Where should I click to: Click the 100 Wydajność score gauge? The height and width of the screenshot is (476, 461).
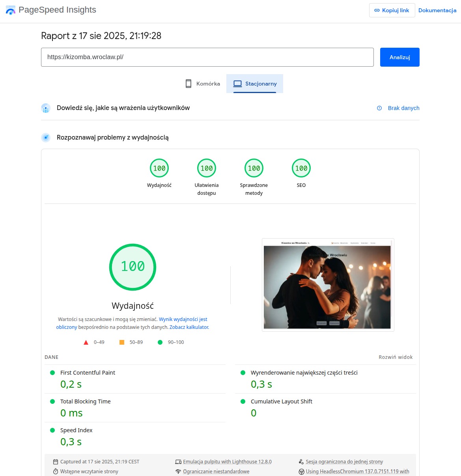133,267
